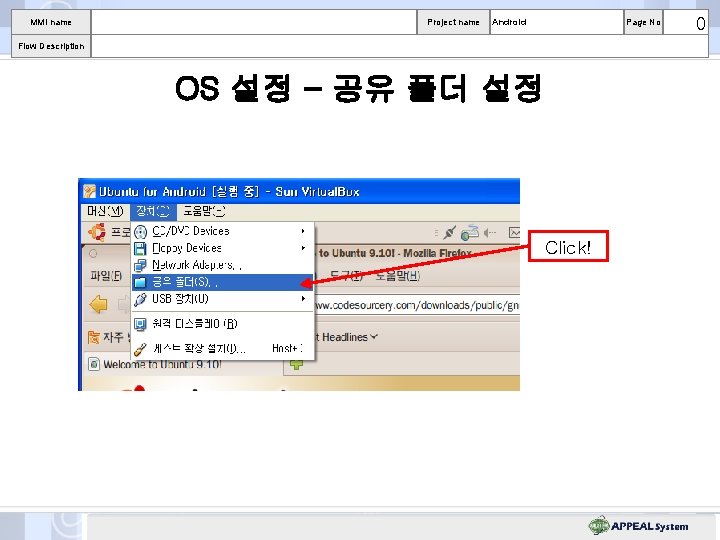Click the volume speaker tray icon

point(490,233)
